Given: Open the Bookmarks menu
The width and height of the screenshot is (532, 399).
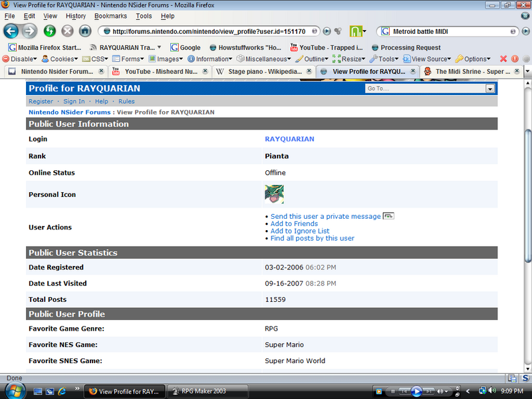Looking at the screenshot, I should (110, 16).
